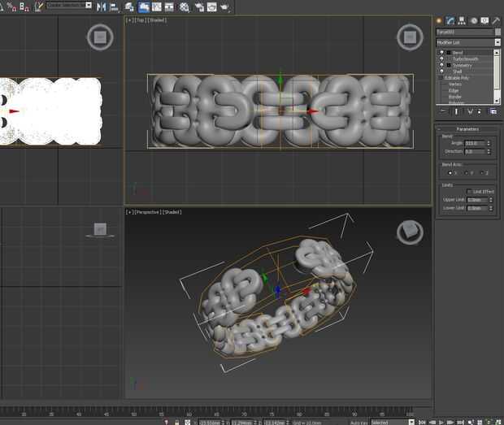504x425 pixels.
Task: Click the Lower Limit value field
Action: [x=477, y=208]
